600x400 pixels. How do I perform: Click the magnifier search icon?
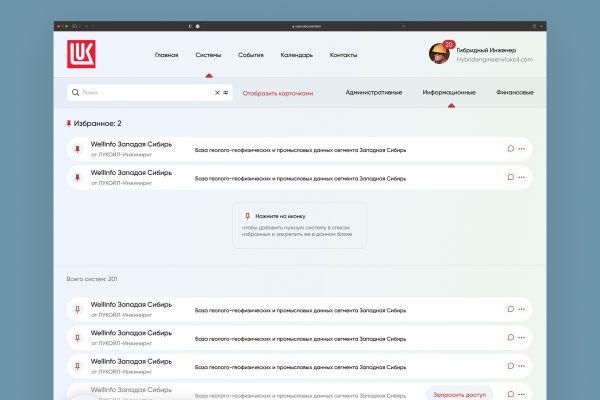(x=75, y=93)
